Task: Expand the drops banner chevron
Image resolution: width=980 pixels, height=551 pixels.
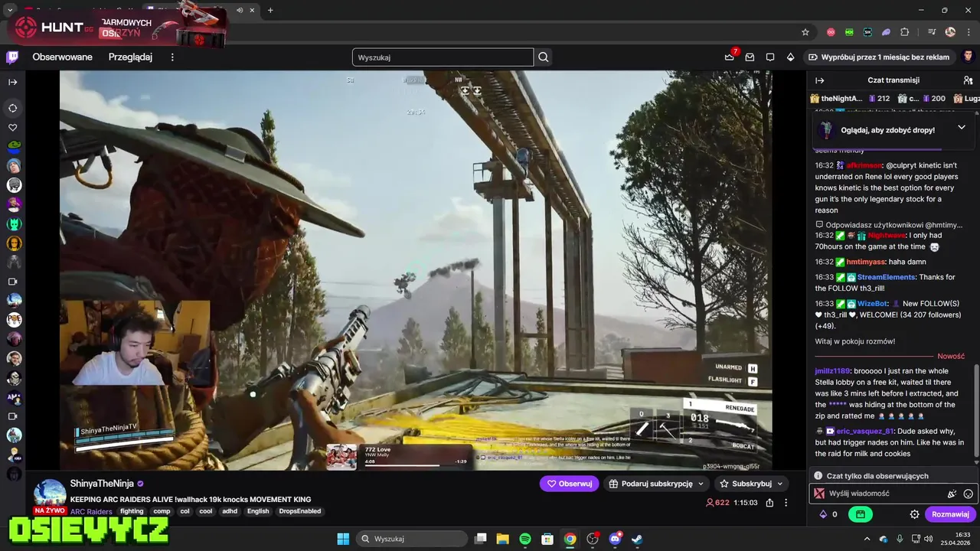Action: click(x=962, y=127)
